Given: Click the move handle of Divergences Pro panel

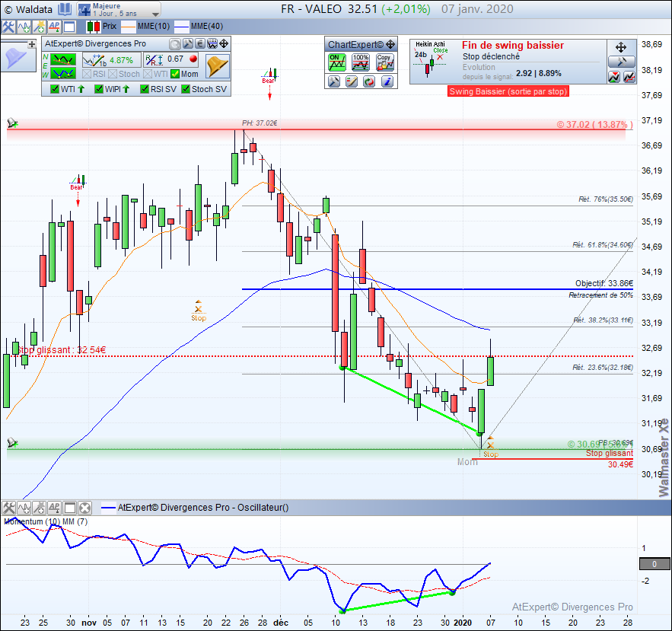Looking at the screenshot, I should point(224,43).
